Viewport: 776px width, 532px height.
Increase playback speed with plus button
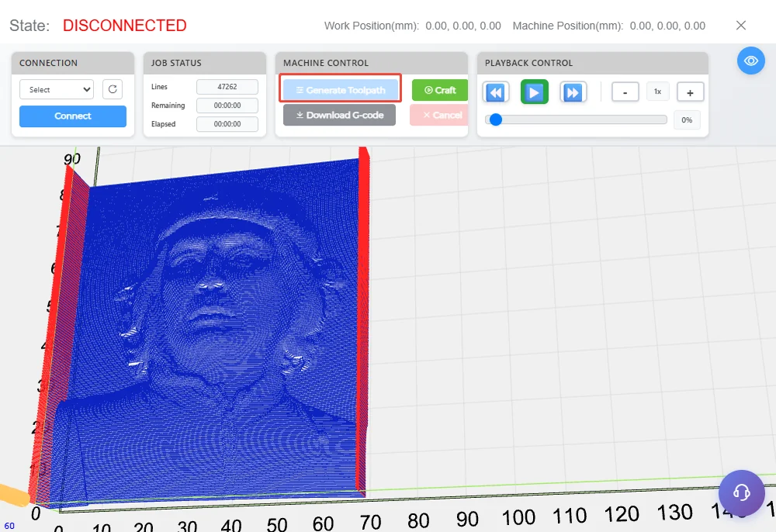690,92
